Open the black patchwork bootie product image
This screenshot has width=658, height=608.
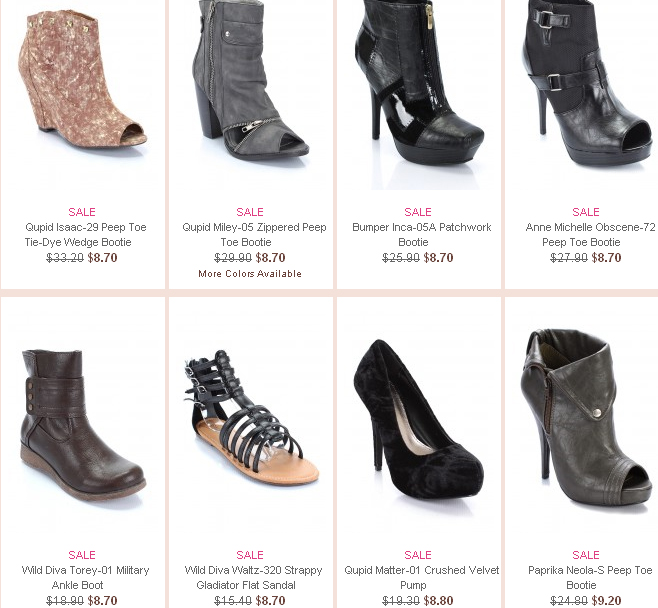(x=419, y=82)
